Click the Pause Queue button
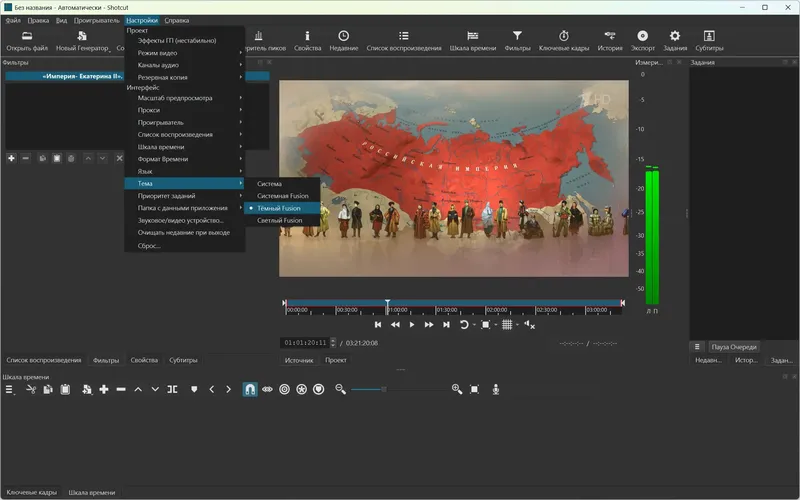 pos(734,347)
